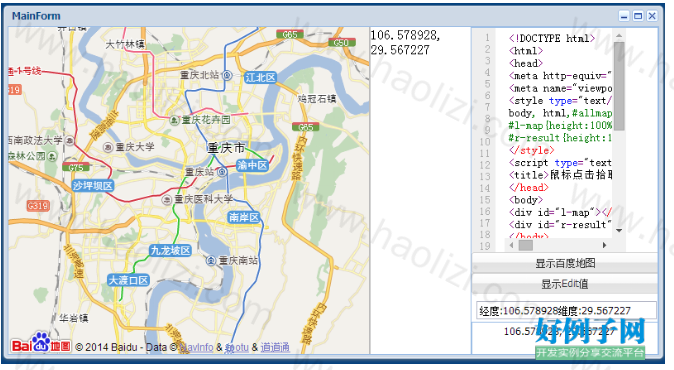Select the 九龙坡区 district label
This screenshot has width=674, height=370.
pyautogui.click(x=171, y=251)
